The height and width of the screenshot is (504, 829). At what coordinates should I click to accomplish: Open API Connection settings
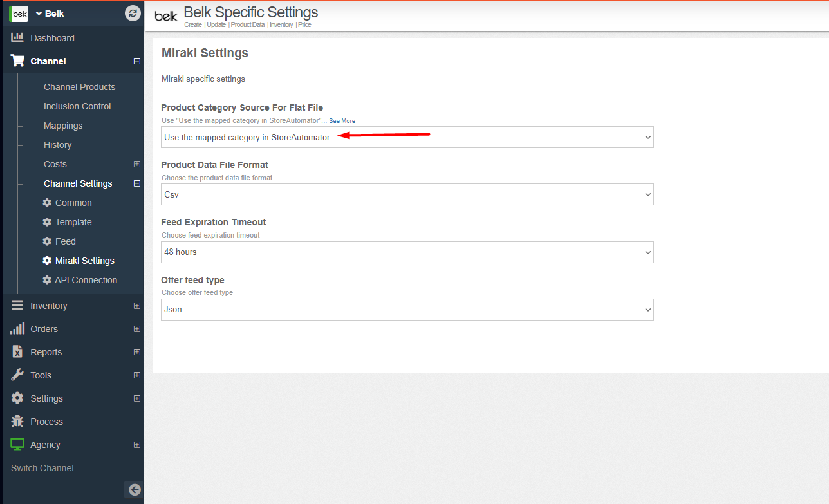(x=86, y=280)
